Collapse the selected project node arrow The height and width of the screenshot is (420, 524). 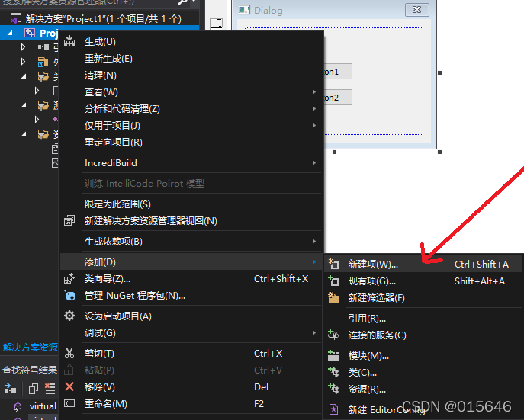(10, 33)
